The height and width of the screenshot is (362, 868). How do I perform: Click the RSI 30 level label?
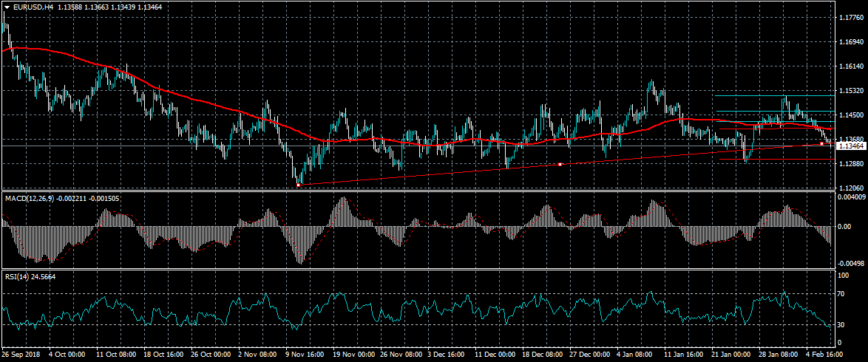841,325
